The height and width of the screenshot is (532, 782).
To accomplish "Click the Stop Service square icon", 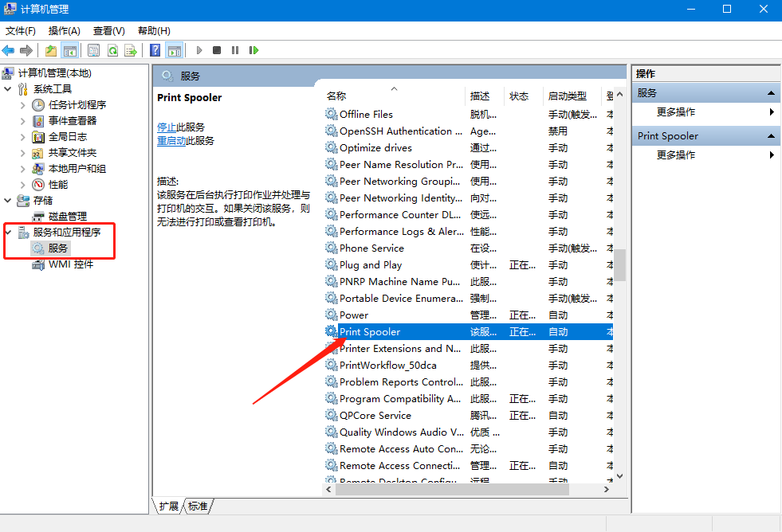I will point(217,50).
